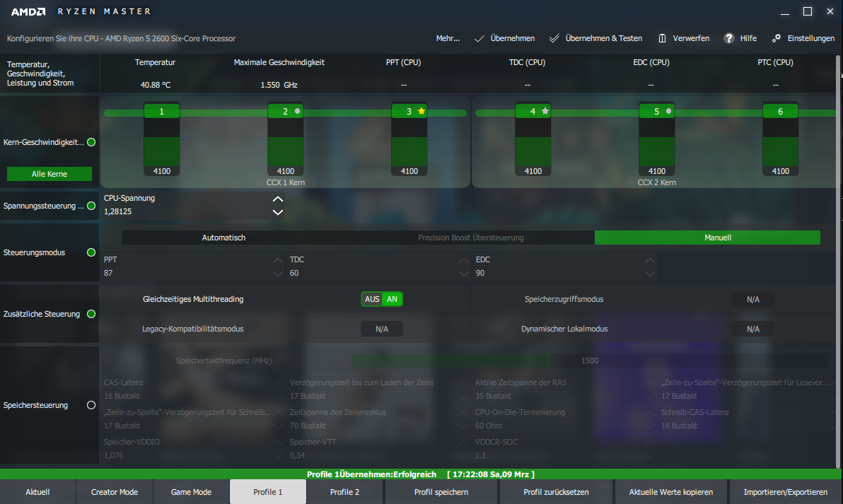Click core 6 speed slider bar

(x=781, y=142)
